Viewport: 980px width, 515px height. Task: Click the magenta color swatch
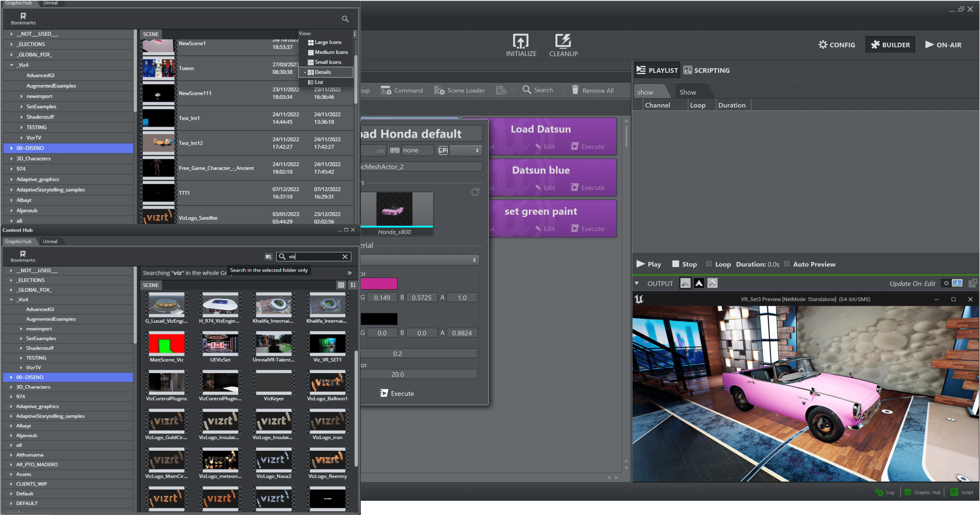379,283
